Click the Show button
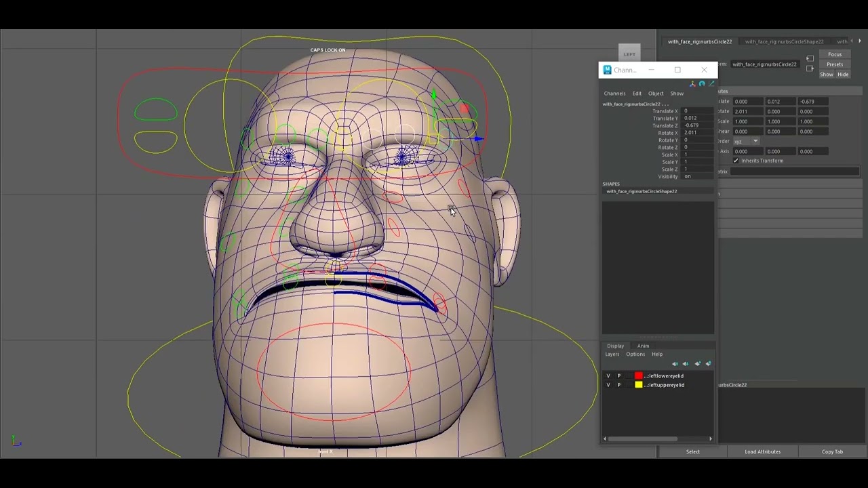Viewport: 868px width, 488px height. [x=827, y=75]
